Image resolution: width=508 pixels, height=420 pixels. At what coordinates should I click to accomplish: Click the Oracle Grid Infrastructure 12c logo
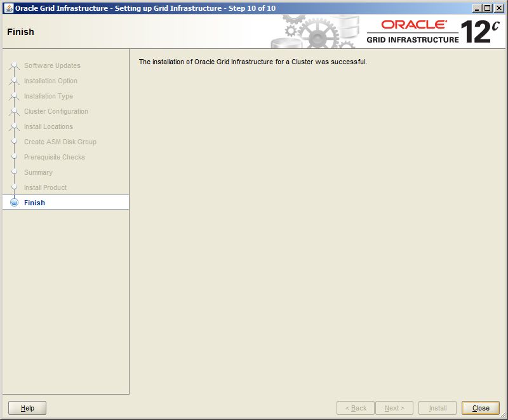433,31
